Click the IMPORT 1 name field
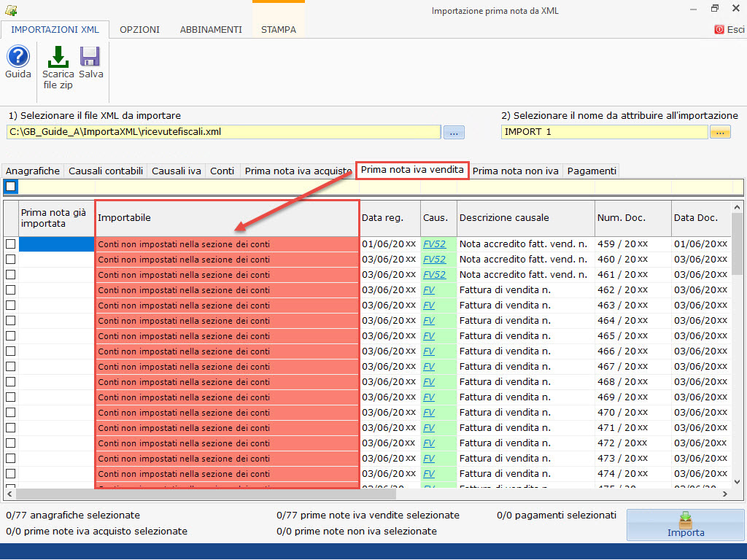The height and width of the screenshot is (560, 747). 604,132
